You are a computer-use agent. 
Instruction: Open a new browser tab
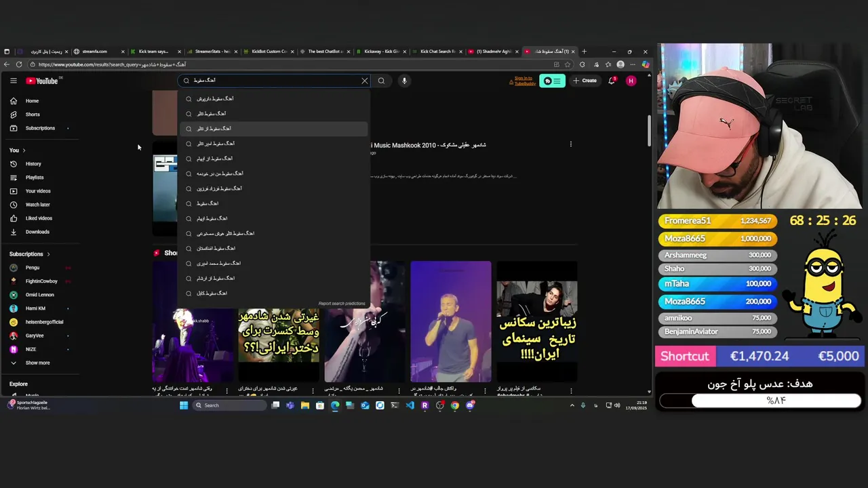584,52
